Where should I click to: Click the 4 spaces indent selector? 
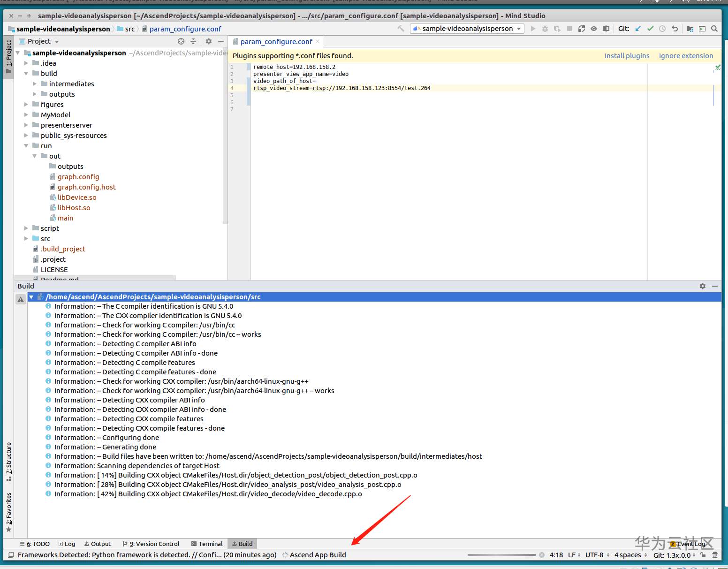click(630, 555)
